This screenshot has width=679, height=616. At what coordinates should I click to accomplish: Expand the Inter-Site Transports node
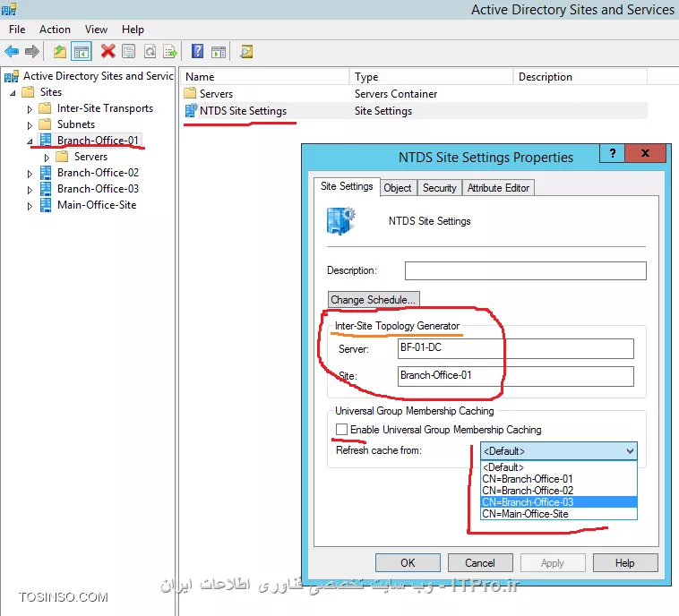coord(30,109)
